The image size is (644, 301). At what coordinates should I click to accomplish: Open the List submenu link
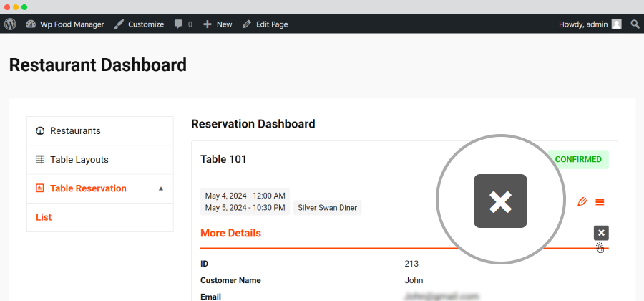pos(44,217)
